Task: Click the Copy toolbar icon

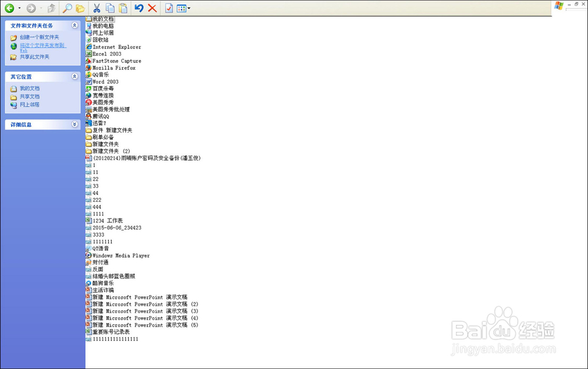Action: pos(110,8)
